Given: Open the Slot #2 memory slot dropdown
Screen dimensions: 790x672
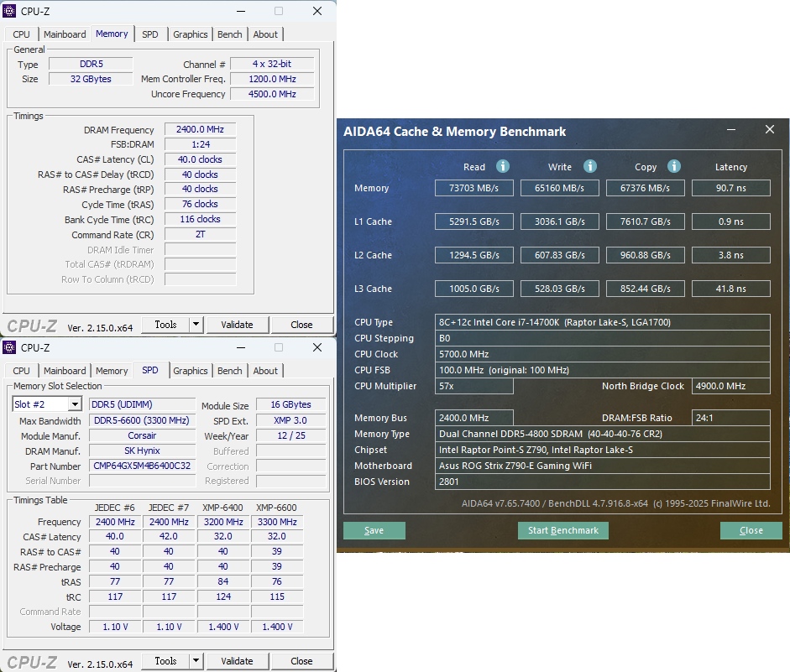Looking at the screenshot, I should [x=75, y=404].
